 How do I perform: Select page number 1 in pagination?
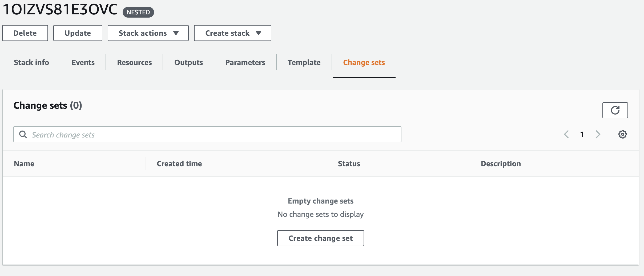click(582, 134)
